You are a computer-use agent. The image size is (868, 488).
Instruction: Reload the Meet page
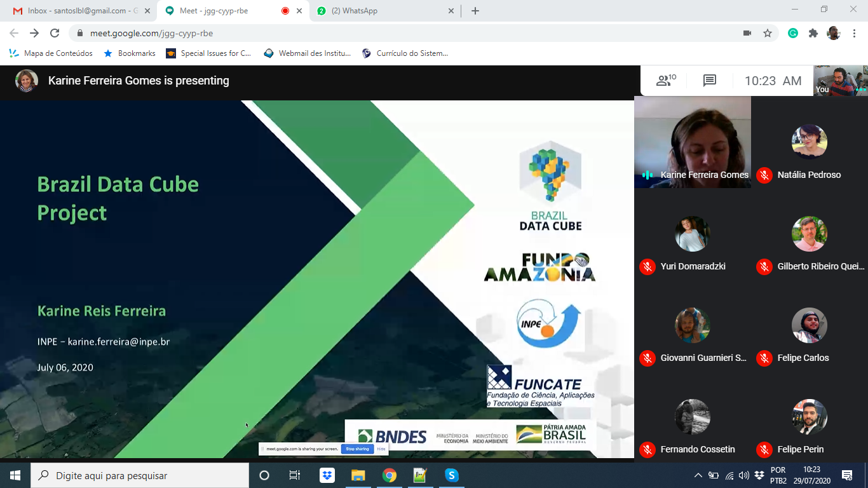point(55,33)
